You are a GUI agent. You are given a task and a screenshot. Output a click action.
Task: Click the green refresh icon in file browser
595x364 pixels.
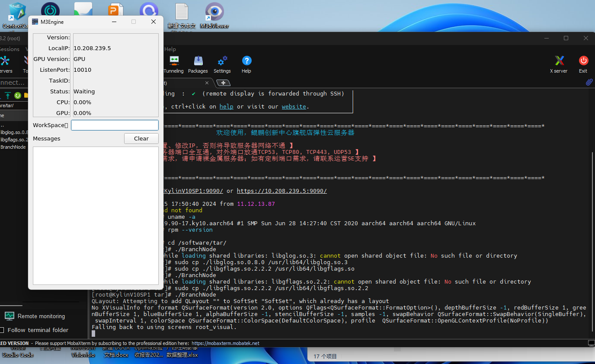pos(18,95)
